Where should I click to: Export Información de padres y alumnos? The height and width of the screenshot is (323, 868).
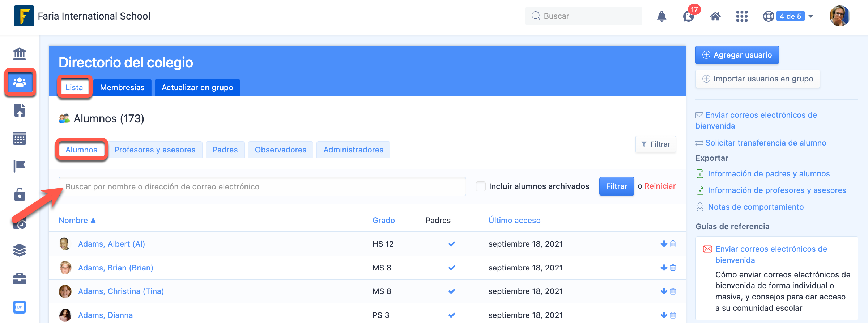769,174
